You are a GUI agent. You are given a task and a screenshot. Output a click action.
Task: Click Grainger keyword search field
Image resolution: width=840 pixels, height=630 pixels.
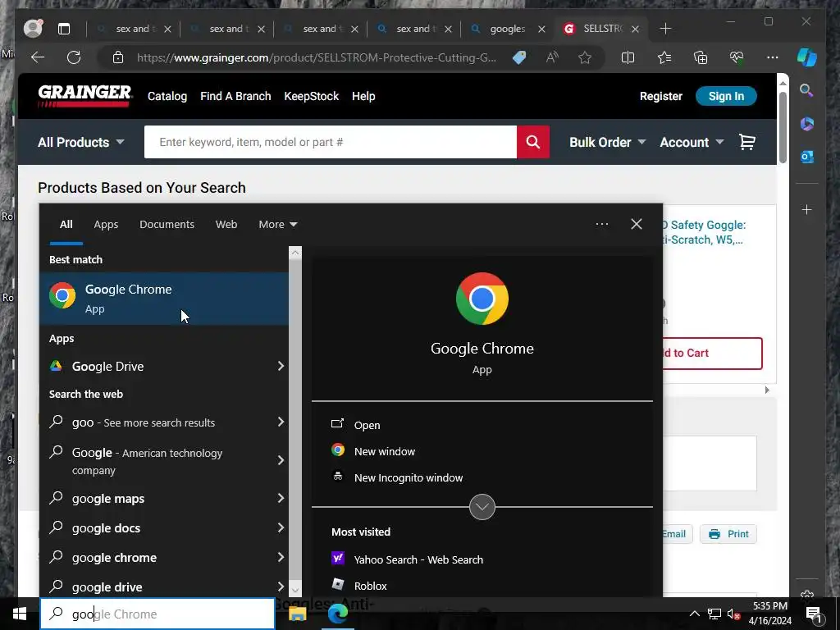(331, 142)
